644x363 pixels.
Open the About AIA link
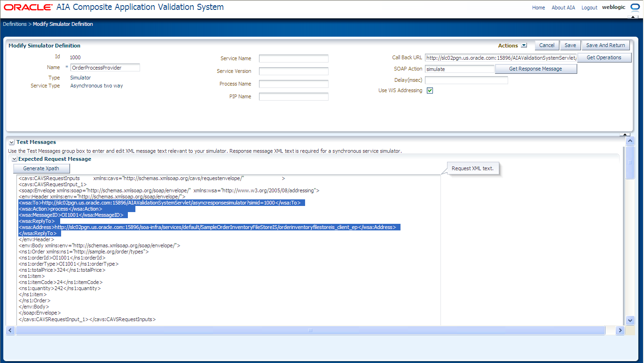[x=563, y=8]
